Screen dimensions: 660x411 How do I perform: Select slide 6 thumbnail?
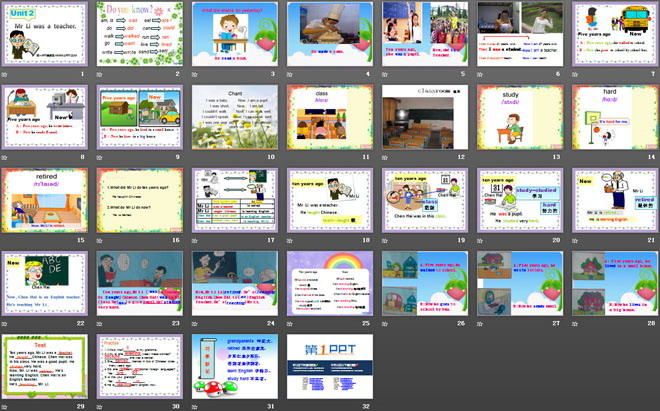click(520, 34)
